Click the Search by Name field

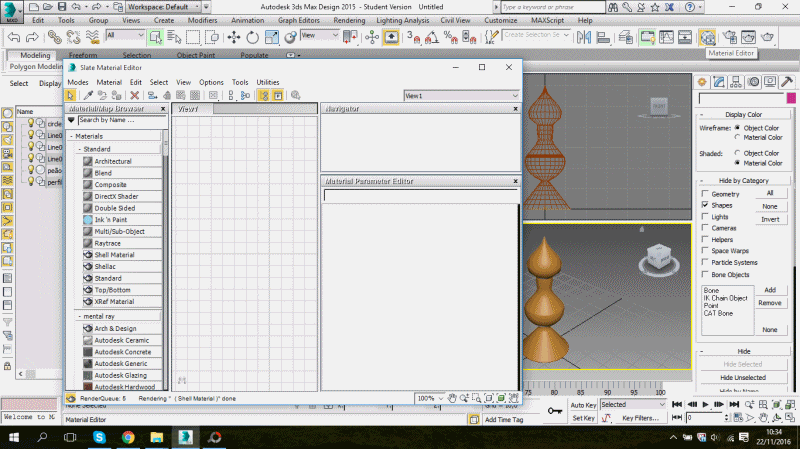[x=122, y=120]
